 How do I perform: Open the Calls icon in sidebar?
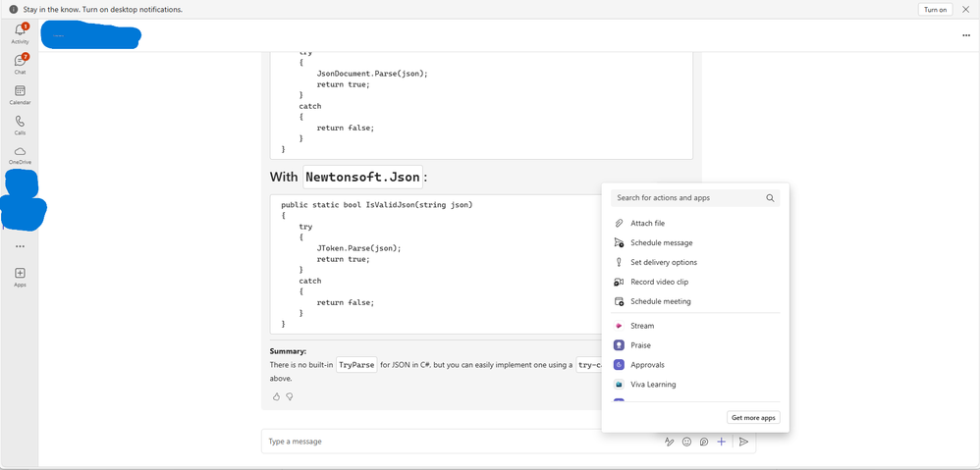point(20,125)
